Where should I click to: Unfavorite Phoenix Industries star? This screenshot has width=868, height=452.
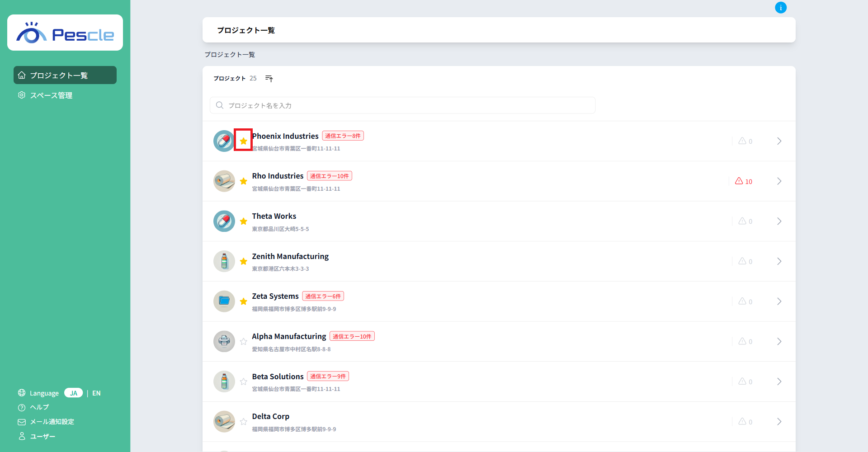coord(243,141)
